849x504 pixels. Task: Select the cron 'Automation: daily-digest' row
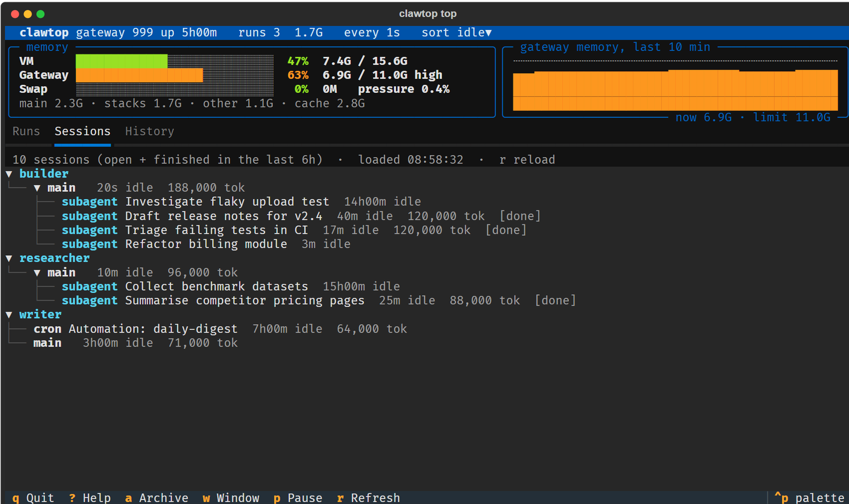tap(220, 329)
